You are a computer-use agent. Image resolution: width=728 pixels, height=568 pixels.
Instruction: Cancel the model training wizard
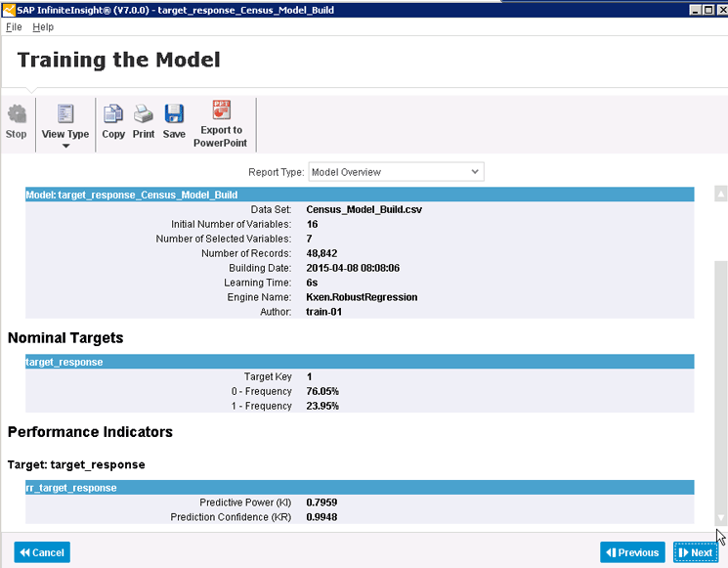click(x=42, y=552)
